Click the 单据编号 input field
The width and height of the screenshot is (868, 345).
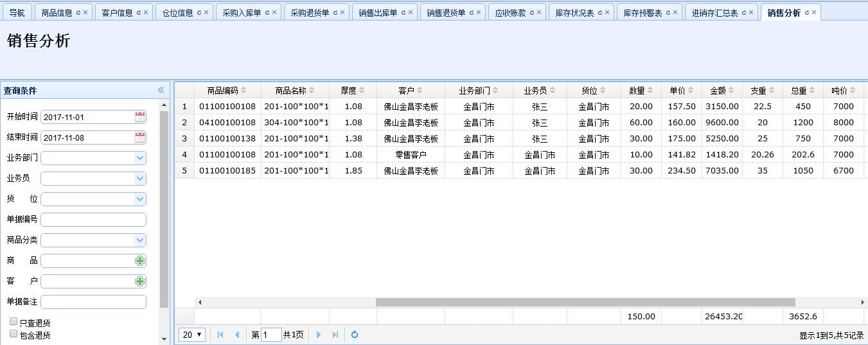(x=93, y=220)
